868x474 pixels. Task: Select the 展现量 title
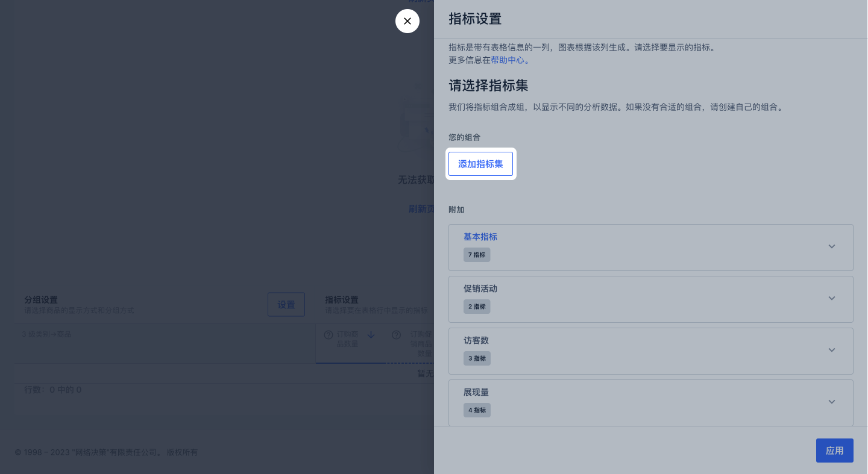(x=476, y=392)
